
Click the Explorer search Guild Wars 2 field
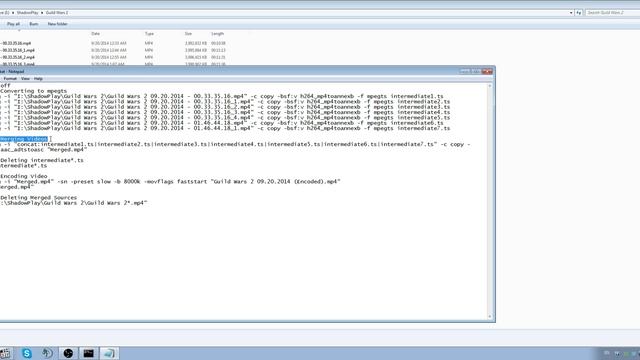(x=612, y=13)
